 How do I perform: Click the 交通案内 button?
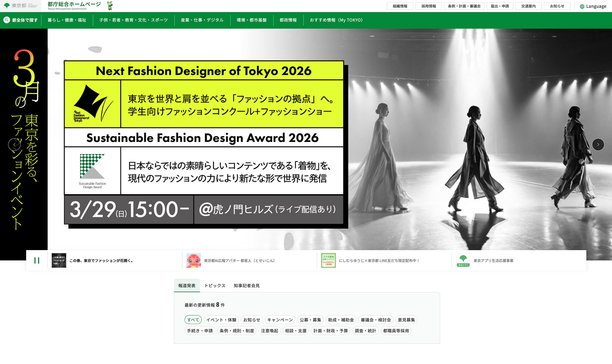[528, 6]
